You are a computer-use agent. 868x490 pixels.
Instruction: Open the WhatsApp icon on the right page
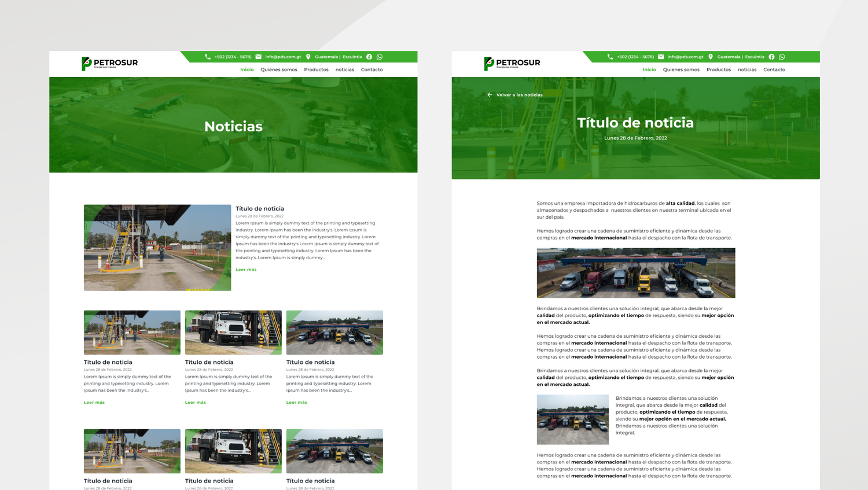pyautogui.click(x=782, y=57)
